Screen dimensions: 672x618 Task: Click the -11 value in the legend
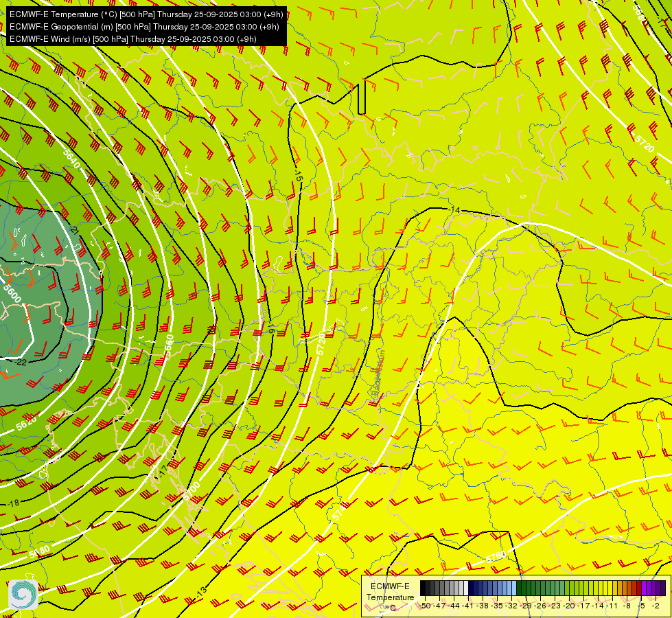coord(612,606)
